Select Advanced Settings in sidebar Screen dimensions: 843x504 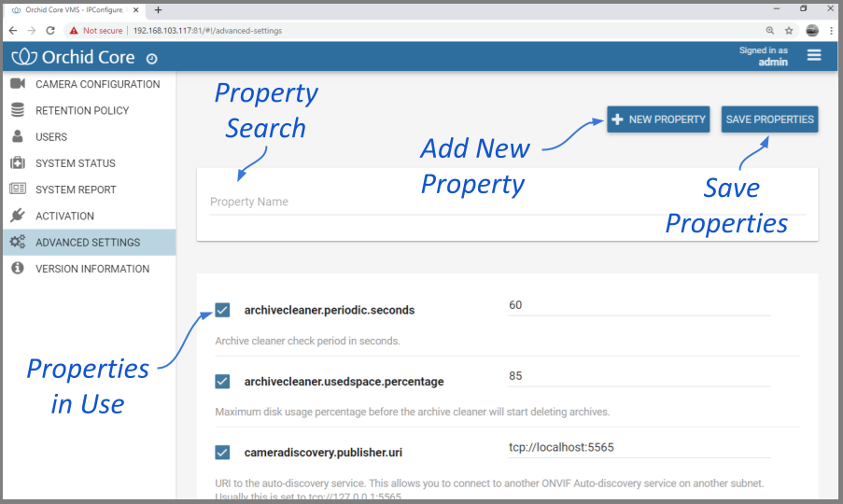[x=90, y=243]
